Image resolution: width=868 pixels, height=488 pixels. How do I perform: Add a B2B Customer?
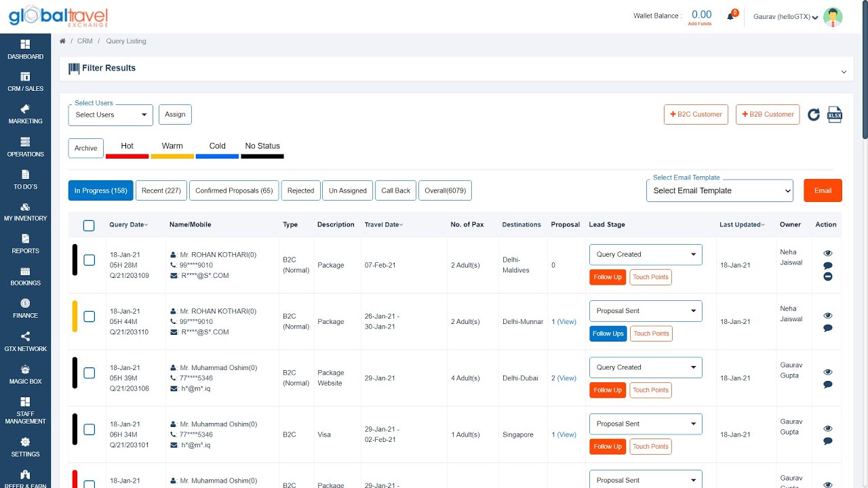[768, 115]
